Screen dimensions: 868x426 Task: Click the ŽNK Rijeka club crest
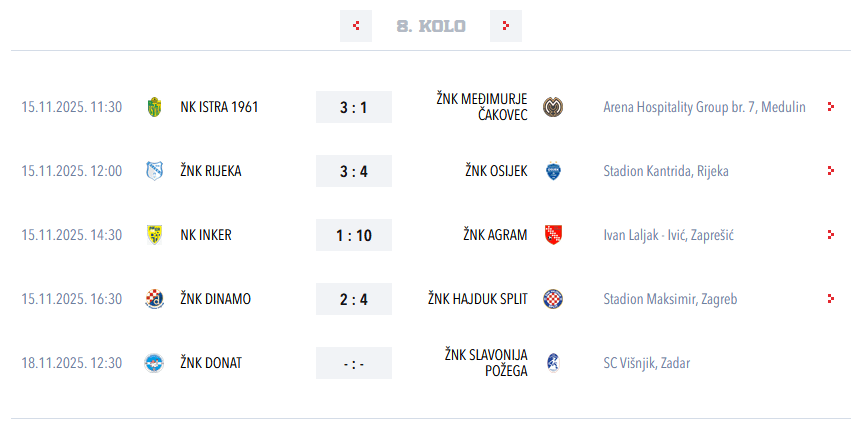point(154,171)
